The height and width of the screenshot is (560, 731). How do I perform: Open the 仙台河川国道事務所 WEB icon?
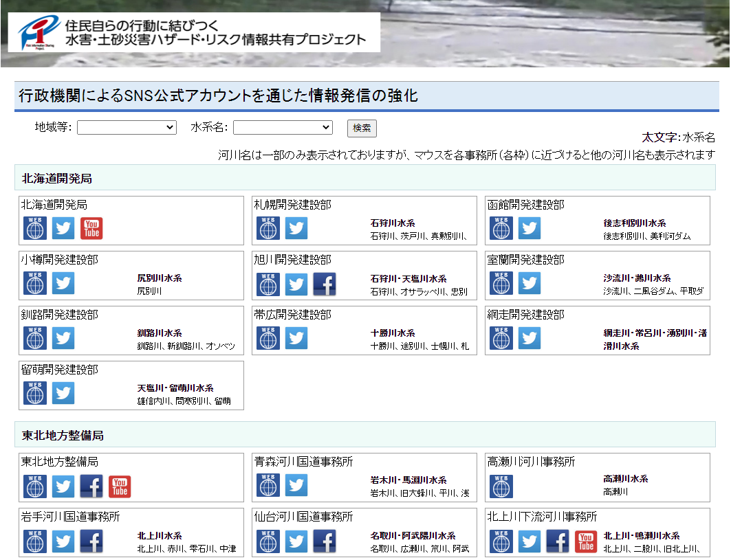coord(268,541)
